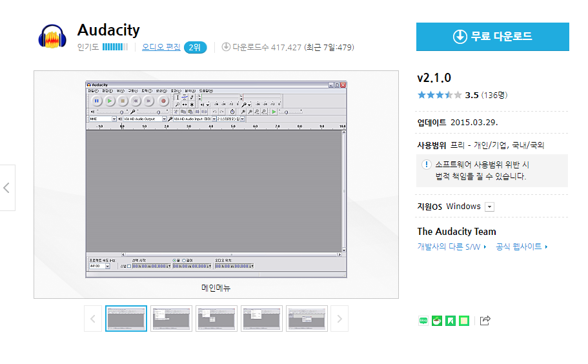Image resolution: width=588 pixels, height=364 pixels.
Task: Click the Cut scissors icon in the Audacity preview
Action: (176, 112)
